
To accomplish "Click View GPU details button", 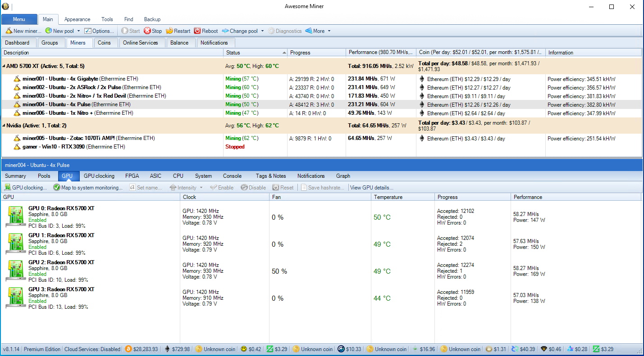I will pyautogui.click(x=372, y=188).
